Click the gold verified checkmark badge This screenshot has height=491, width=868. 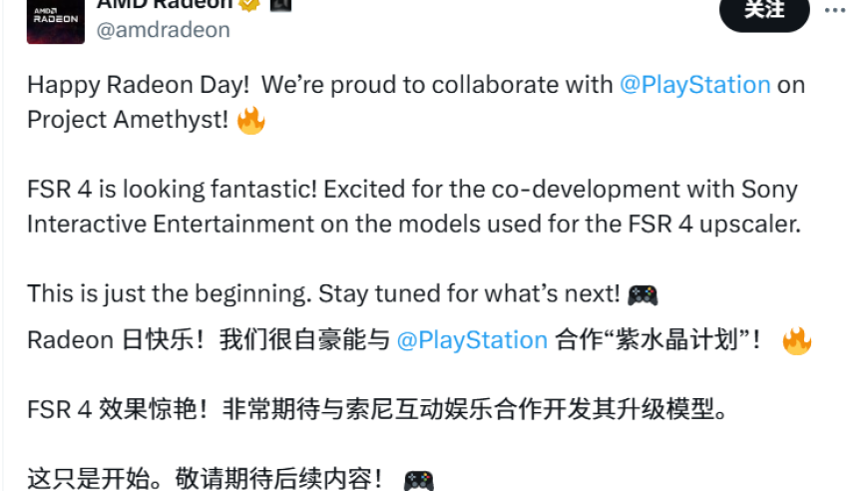click(x=249, y=4)
